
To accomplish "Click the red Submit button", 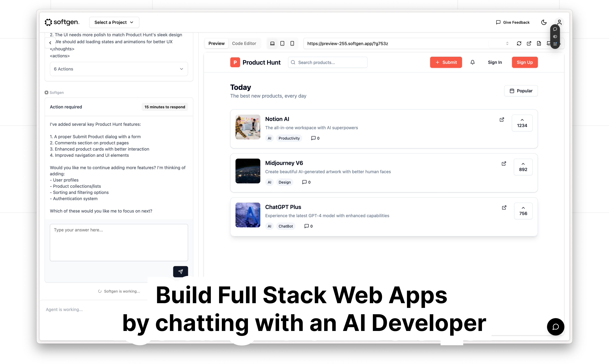I will pos(446,62).
